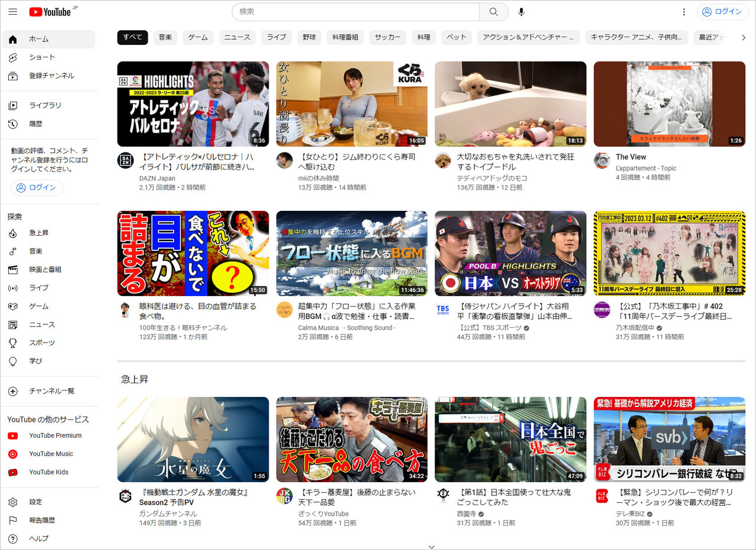Screen dimensions: 756x550
Task: Open 映画と番組 in sidebar
Action: pyautogui.click(x=48, y=269)
